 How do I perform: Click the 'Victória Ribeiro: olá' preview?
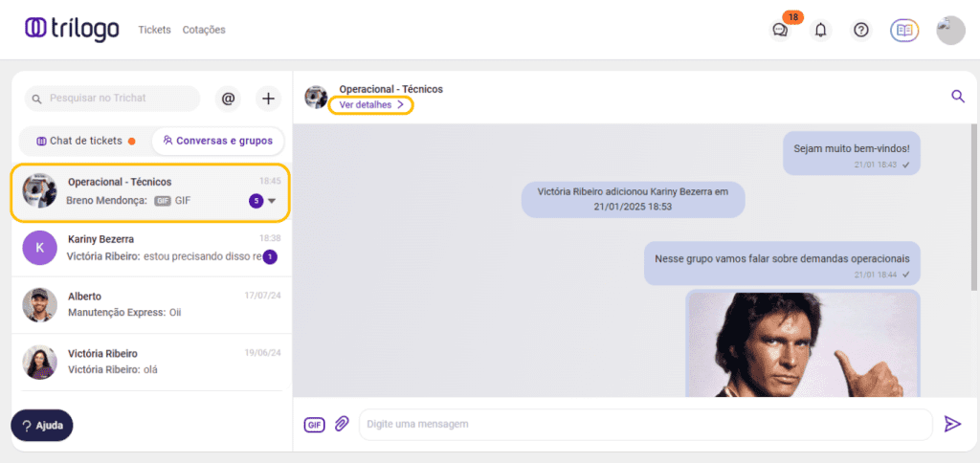113,370
